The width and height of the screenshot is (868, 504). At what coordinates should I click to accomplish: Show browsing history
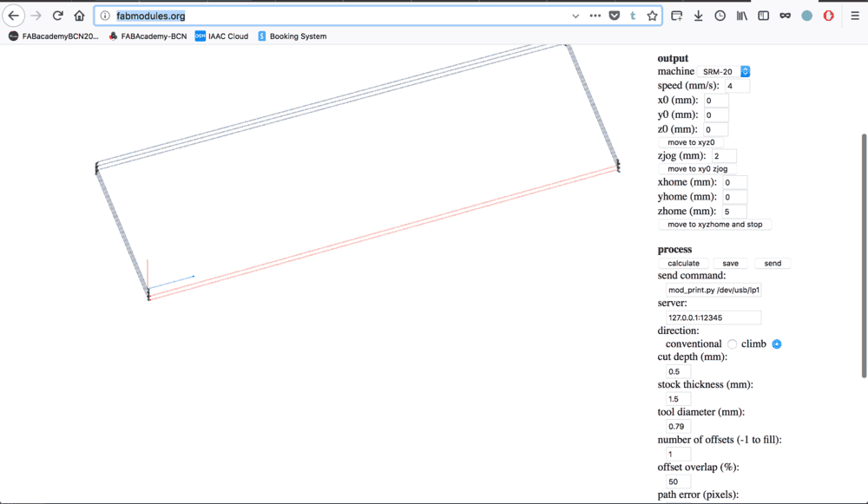point(720,16)
